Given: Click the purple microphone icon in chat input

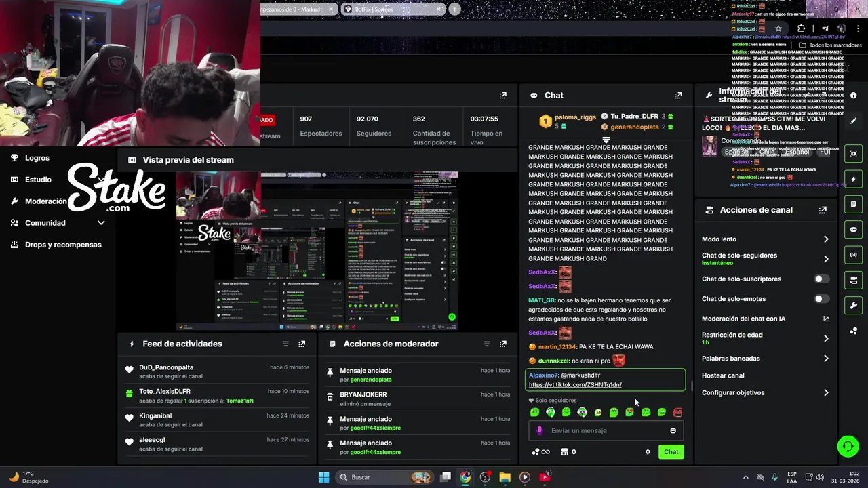Looking at the screenshot, I should [x=540, y=431].
